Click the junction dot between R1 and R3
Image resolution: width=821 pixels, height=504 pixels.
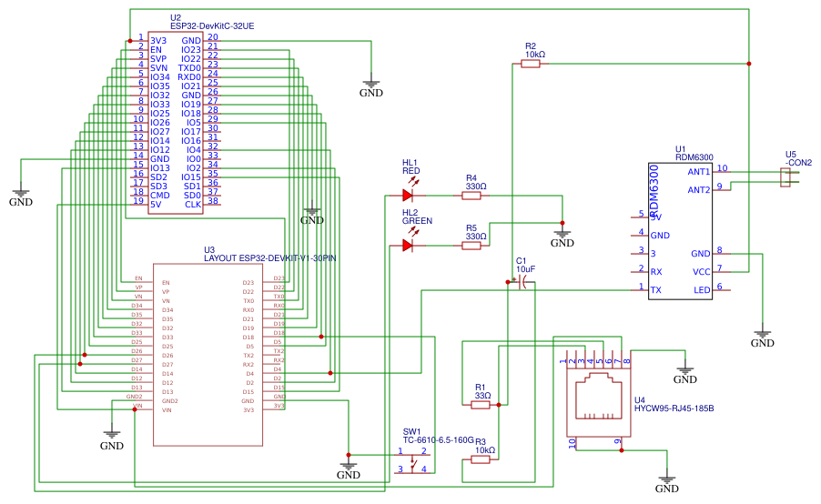499,405
